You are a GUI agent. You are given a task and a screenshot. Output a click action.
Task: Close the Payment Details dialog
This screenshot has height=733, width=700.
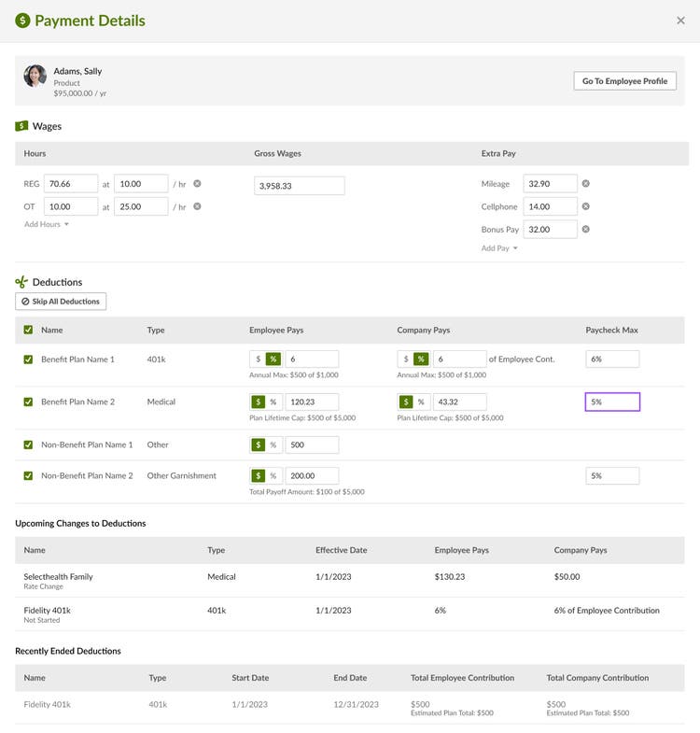pos(680,21)
